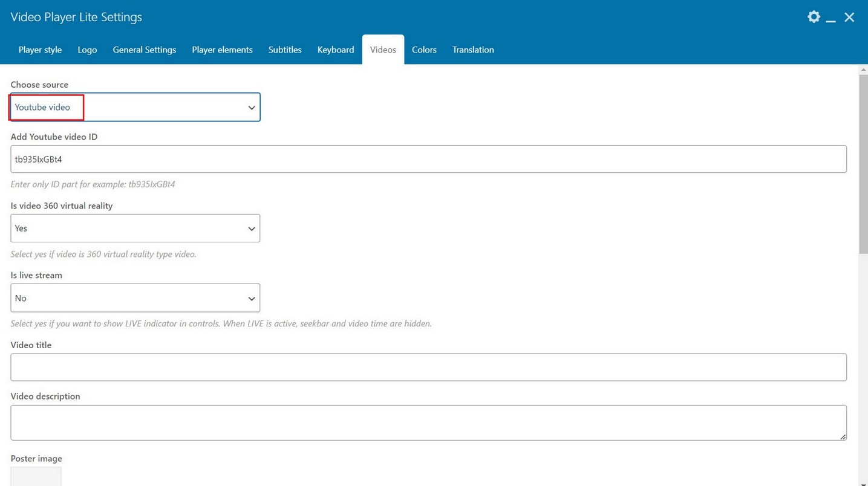868x486 pixels.
Task: Open the Logo tab
Action: click(87, 50)
